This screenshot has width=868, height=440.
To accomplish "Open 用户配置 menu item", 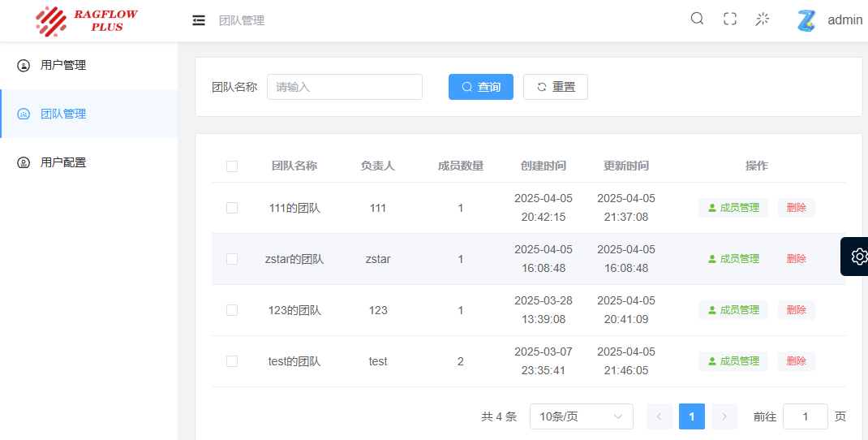I will (x=88, y=162).
